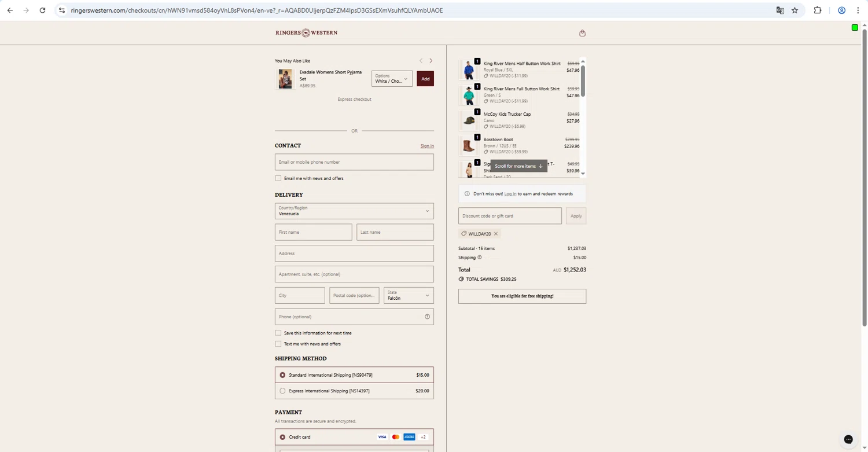Tick Save this information for next time
The width and height of the screenshot is (868, 452).
(x=278, y=333)
